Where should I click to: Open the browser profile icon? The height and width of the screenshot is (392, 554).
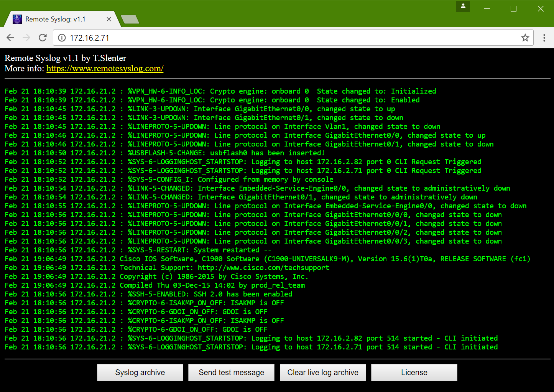(463, 7)
